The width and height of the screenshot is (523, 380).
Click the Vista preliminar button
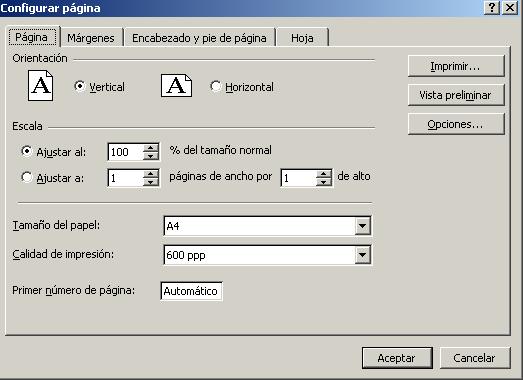click(456, 95)
